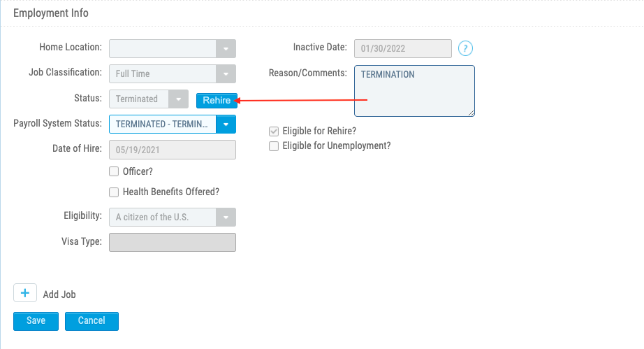Click the plus Add Job icon
This screenshot has width=644, height=349.
tap(24, 293)
